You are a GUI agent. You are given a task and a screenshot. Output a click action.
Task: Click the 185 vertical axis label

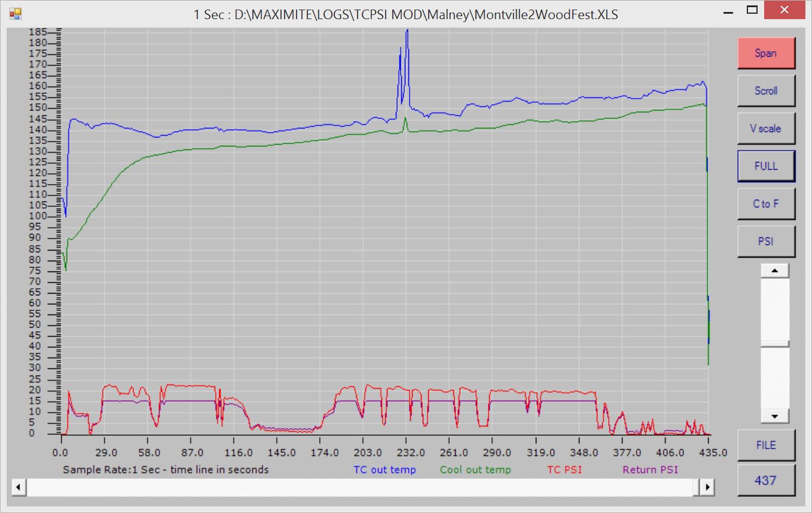[x=37, y=32]
